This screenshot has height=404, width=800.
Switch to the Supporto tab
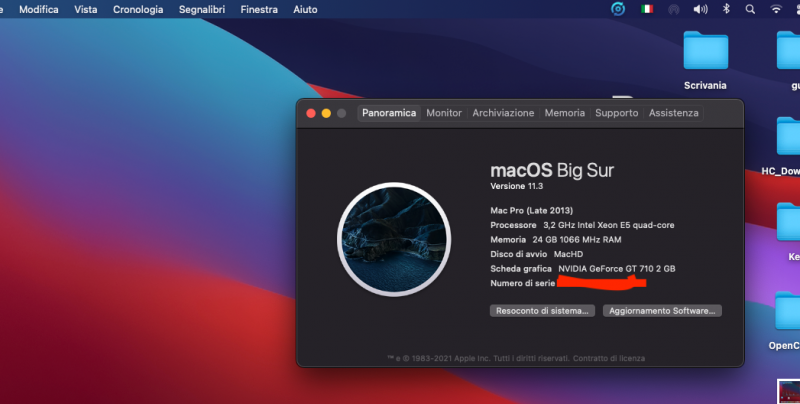[x=616, y=113]
